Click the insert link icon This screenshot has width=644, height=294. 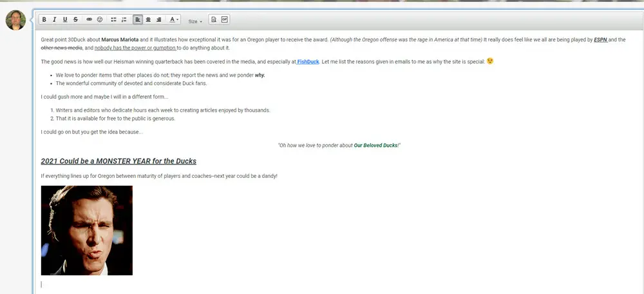tap(90, 20)
